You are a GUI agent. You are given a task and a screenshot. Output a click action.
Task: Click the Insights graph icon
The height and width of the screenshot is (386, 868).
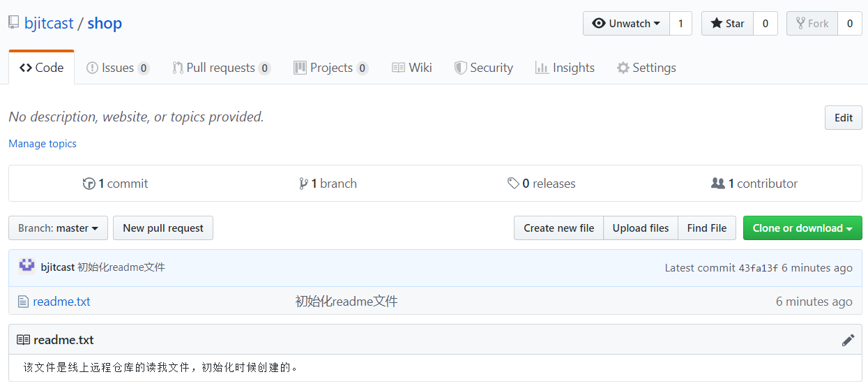542,68
